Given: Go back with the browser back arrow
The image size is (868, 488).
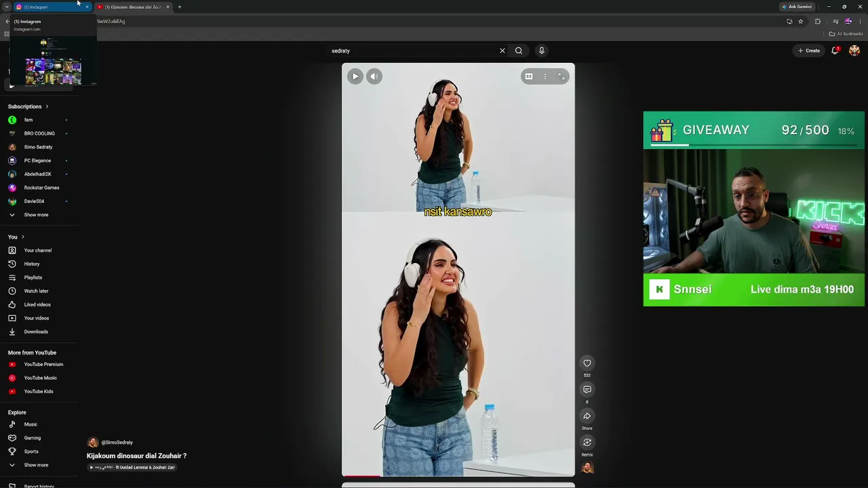Looking at the screenshot, I should pyautogui.click(x=7, y=22).
